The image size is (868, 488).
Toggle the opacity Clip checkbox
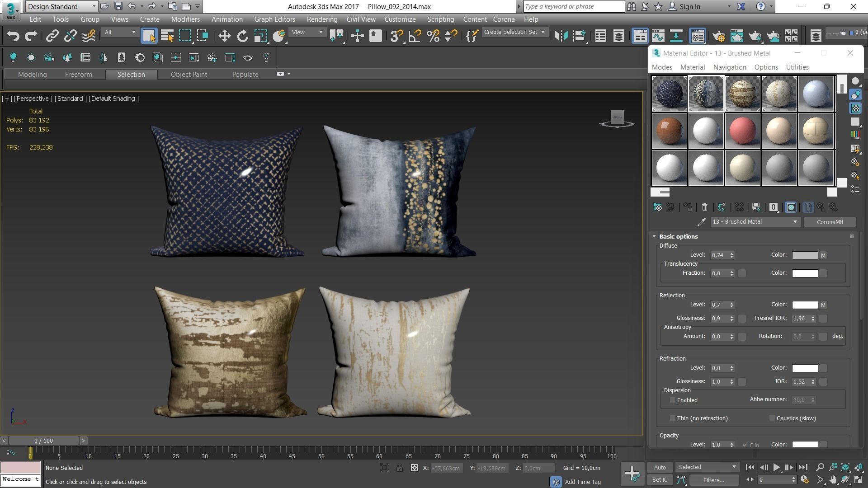745,445
